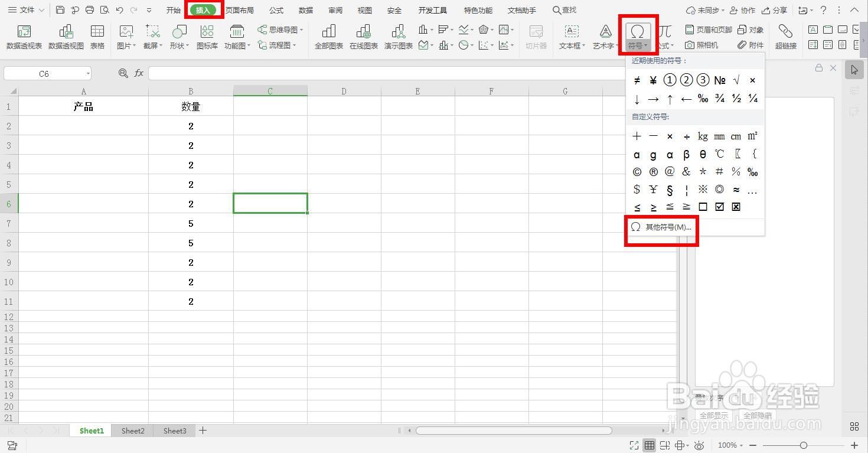Click the Undo arrow icon
This screenshot has width=868, height=453.
tap(120, 10)
